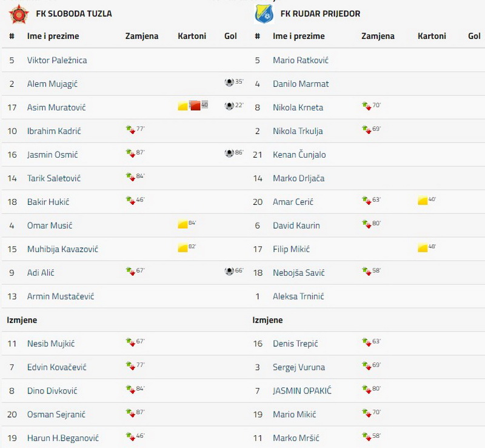Click Omar Musić's yellow card icon
The height and width of the screenshot is (448, 485).
click(x=183, y=224)
